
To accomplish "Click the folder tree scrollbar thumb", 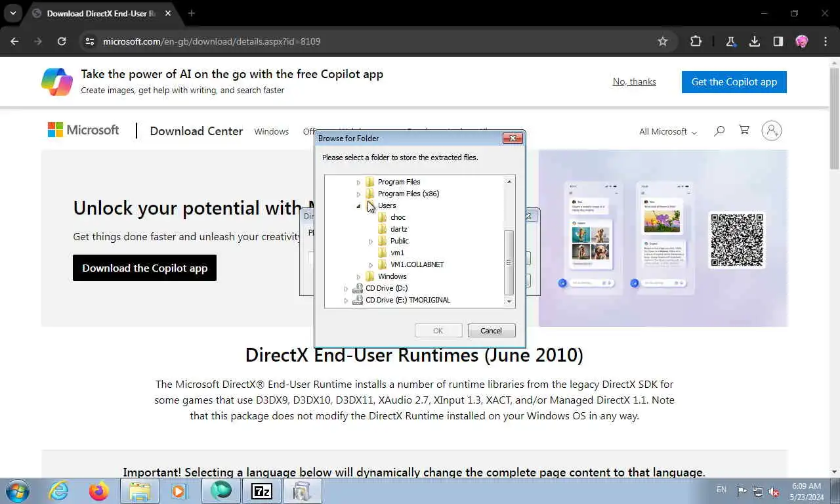I will [x=509, y=262].
